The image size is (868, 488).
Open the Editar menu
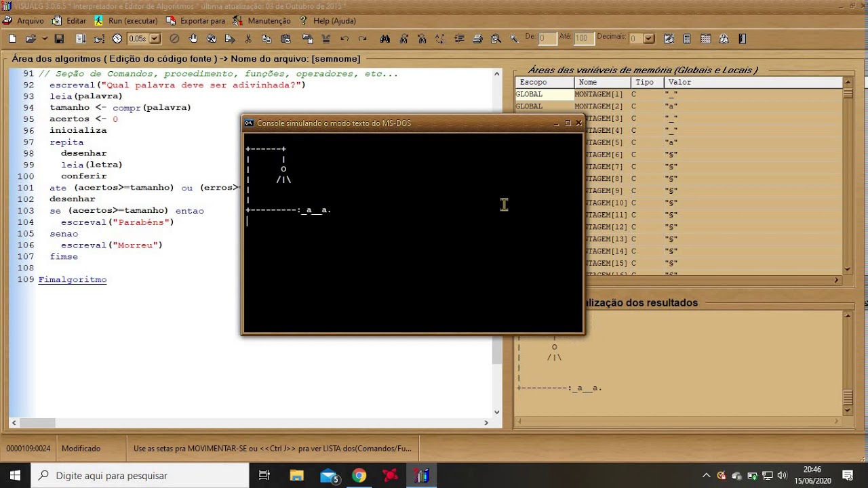70,21
